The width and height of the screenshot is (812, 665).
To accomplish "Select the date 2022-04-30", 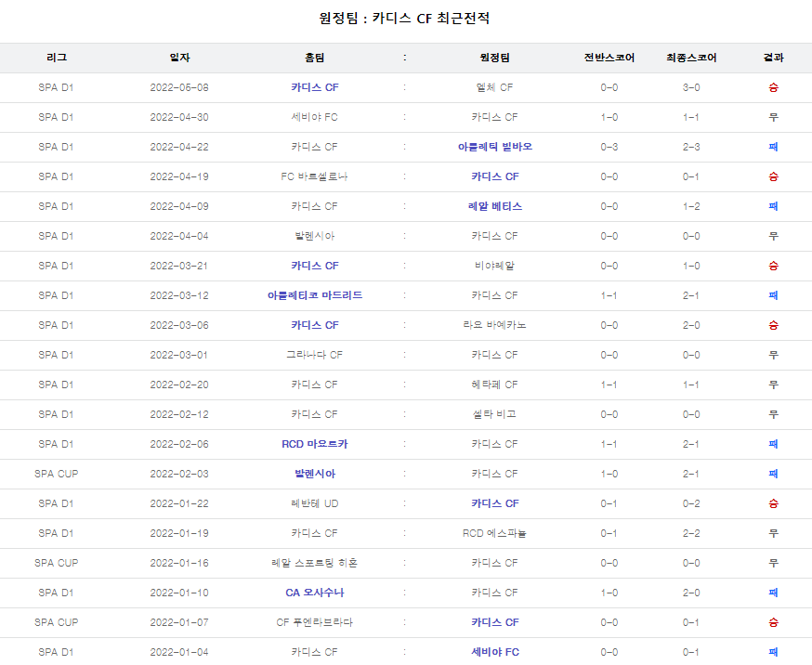I will pos(179,117).
